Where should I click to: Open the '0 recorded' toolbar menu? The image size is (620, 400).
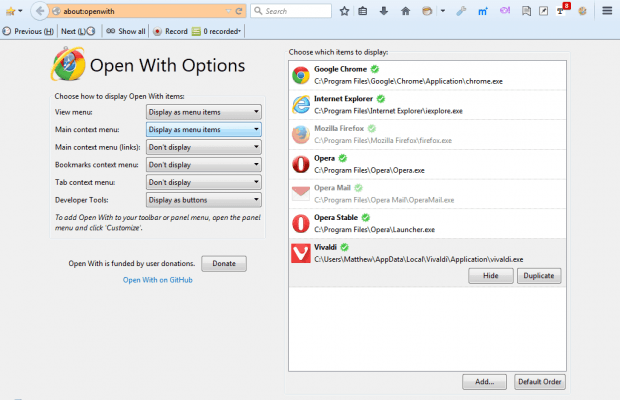coord(216,31)
